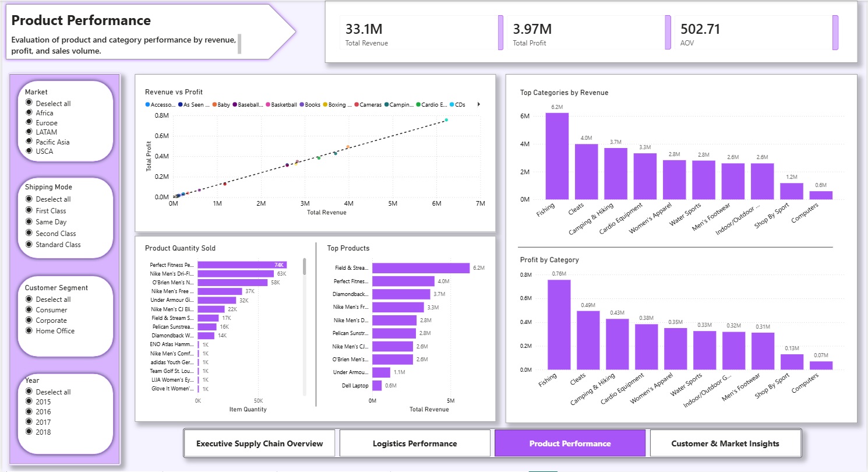The width and height of the screenshot is (868, 472).
Task: Select the Accessories legend item
Action: [161, 104]
